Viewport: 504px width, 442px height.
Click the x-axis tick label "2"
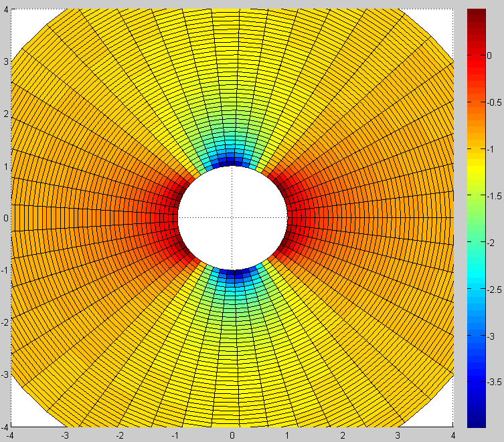point(343,435)
